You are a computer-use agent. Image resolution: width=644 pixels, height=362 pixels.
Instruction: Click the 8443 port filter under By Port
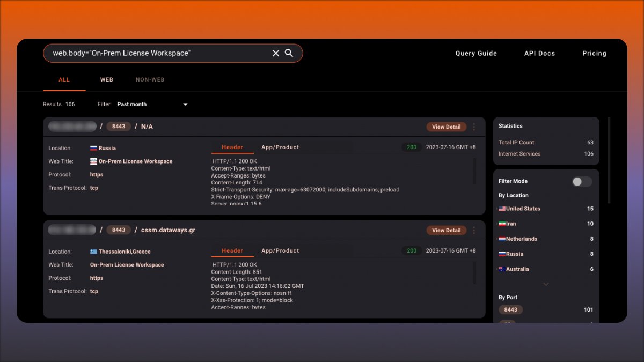pyautogui.click(x=510, y=309)
